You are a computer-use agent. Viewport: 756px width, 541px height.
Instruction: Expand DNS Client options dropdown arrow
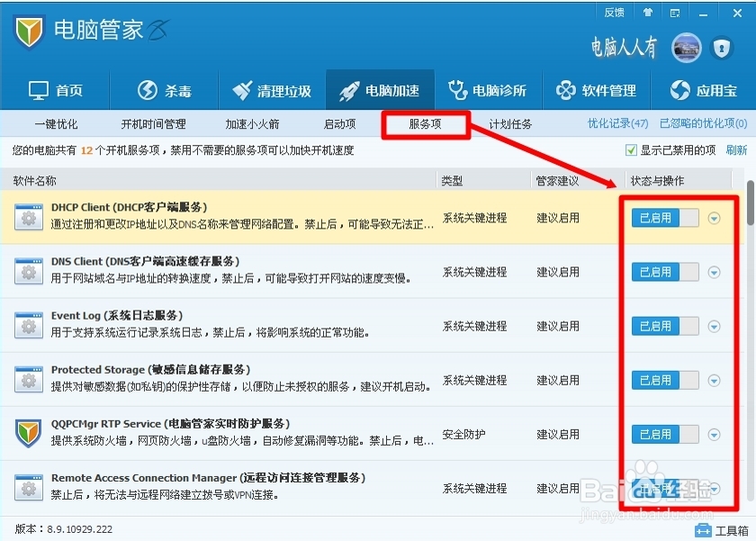[x=714, y=273]
